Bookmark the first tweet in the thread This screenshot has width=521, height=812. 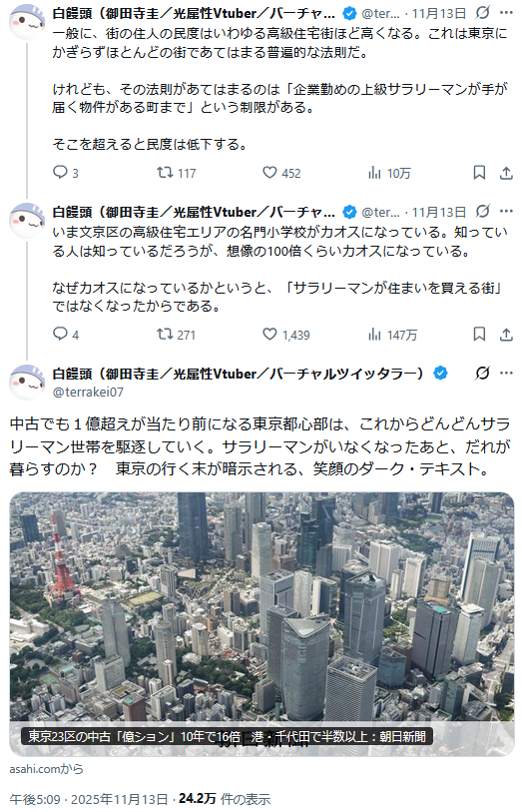click(x=480, y=173)
